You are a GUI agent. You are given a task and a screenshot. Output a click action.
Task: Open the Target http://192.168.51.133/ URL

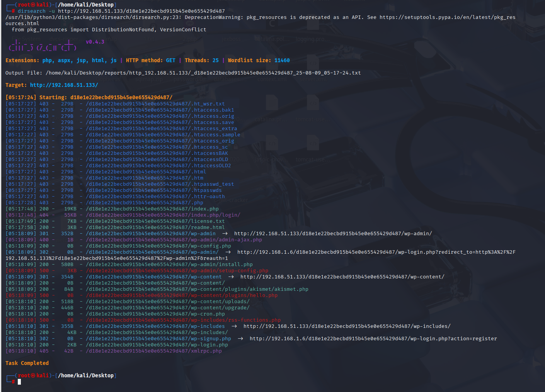tap(64, 85)
